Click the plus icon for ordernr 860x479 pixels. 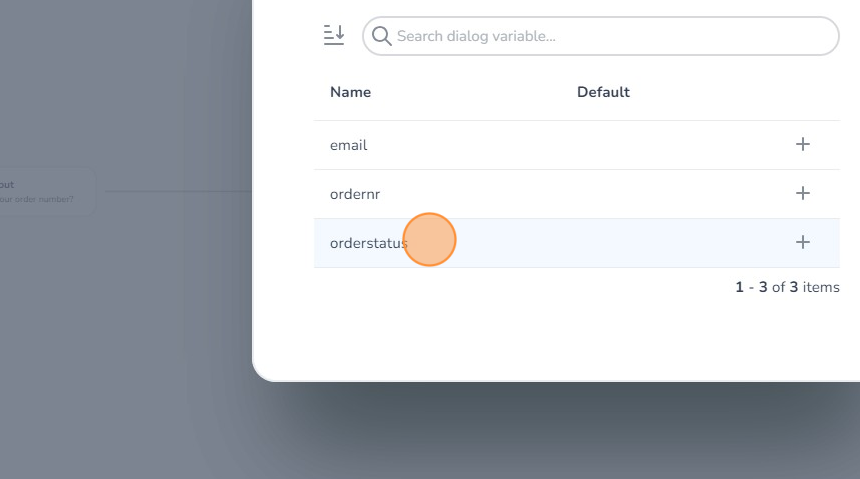pos(802,193)
